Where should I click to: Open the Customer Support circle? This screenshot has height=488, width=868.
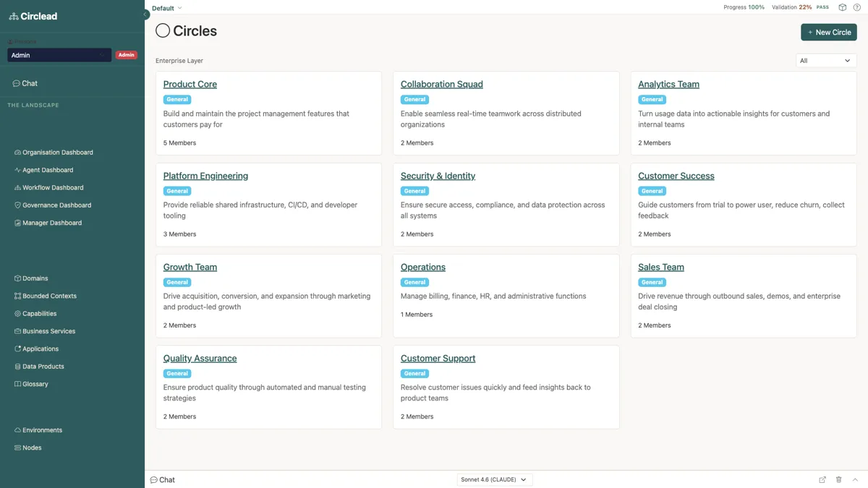pyautogui.click(x=438, y=358)
